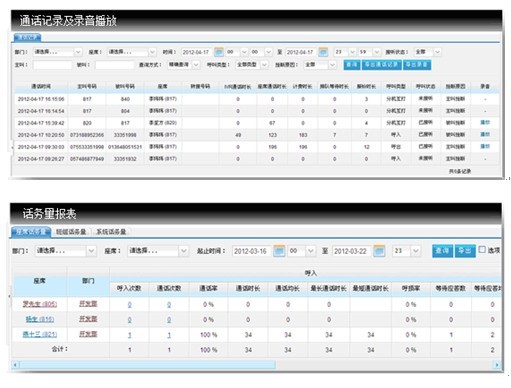
Task: Open calendar icon next to 2012-03-22
Action: point(379,251)
